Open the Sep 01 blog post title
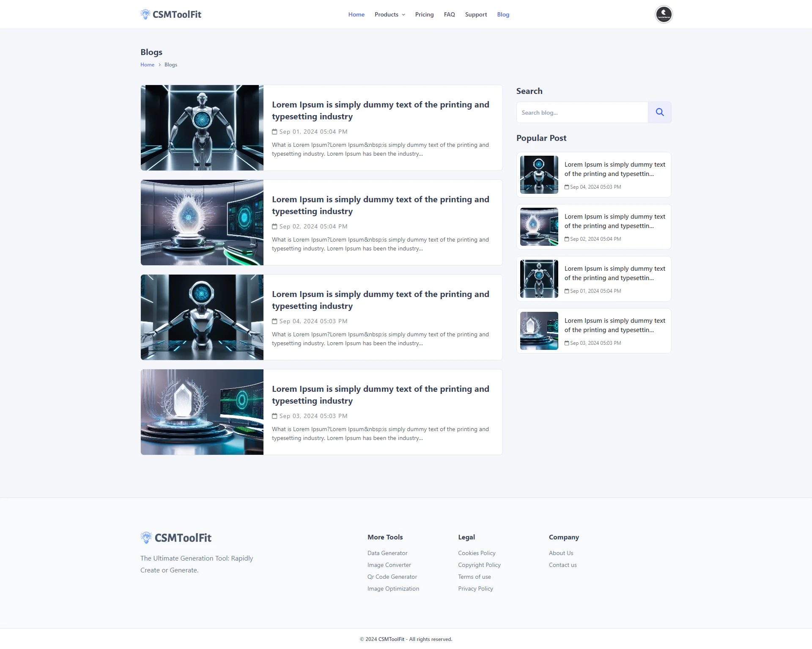Screen dimensions: 812x649 [381, 110]
